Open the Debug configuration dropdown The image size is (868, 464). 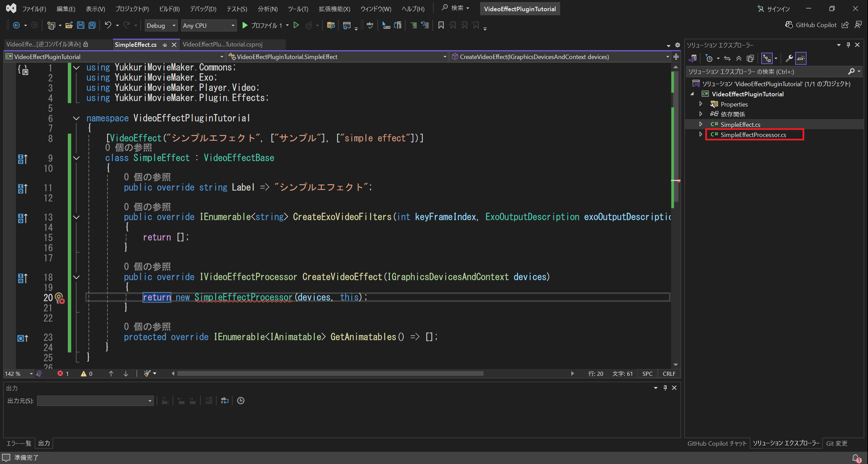pos(161,25)
